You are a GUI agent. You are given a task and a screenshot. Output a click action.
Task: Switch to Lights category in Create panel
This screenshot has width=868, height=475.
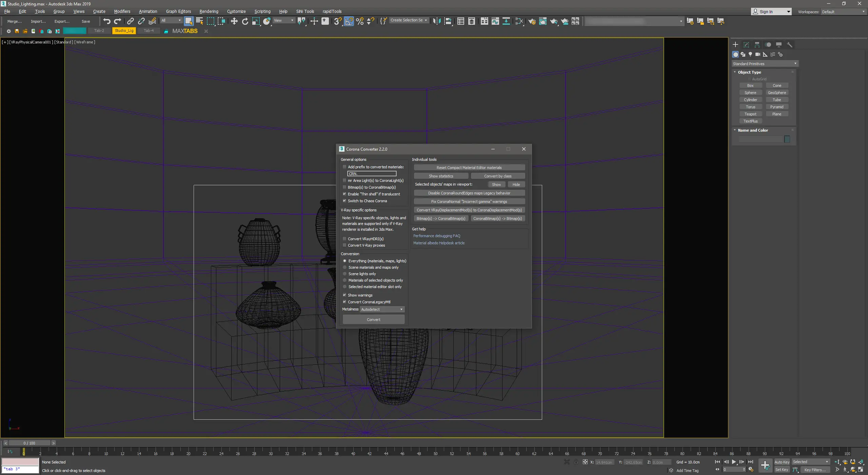point(750,54)
